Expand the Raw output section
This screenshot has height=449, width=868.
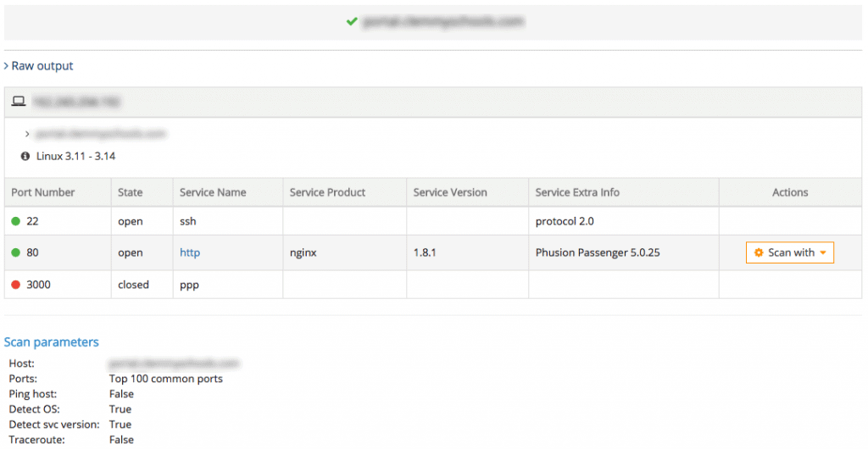click(38, 66)
